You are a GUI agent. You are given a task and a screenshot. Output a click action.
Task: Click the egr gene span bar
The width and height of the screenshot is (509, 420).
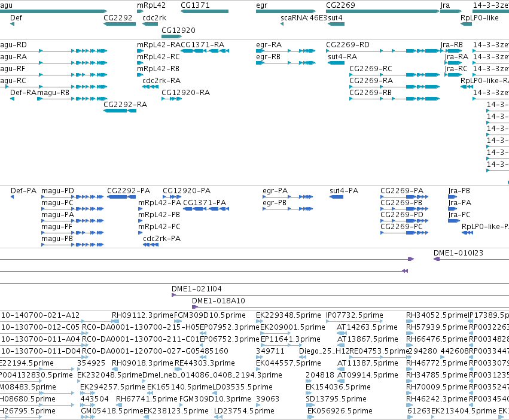pyautogui.click(x=286, y=11)
